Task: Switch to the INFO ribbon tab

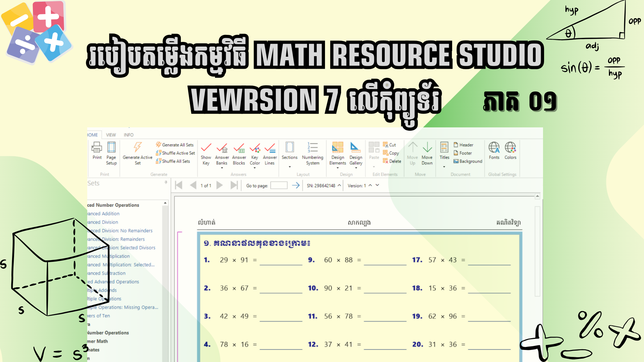Action: coord(128,135)
